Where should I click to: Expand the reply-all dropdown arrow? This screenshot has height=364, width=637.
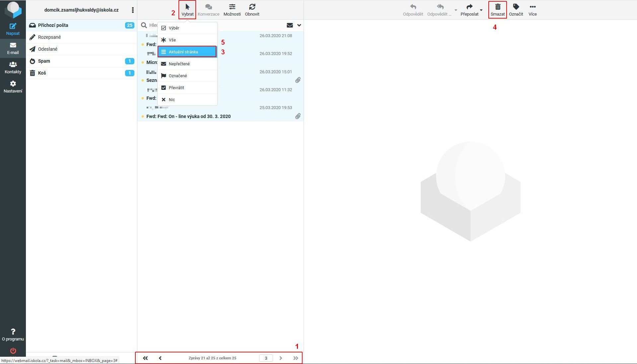[x=456, y=10]
